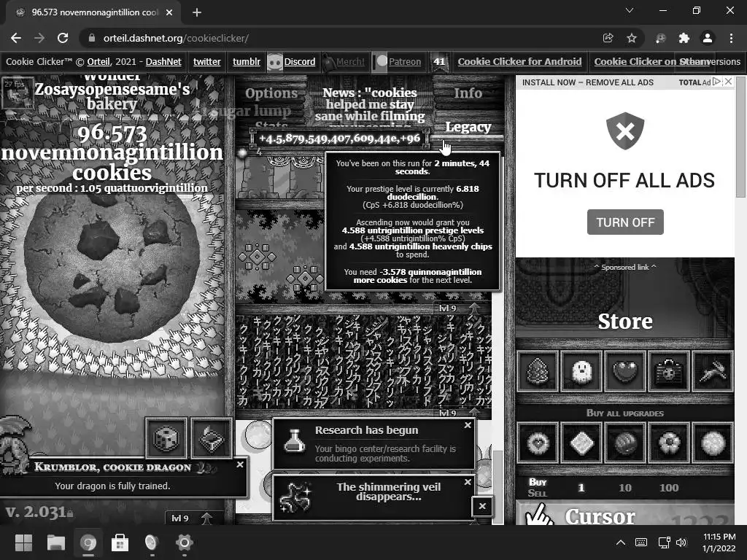The width and height of the screenshot is (747, 560).
Task: Reload the Cookie Clicker page
Action: pos(63,38)
